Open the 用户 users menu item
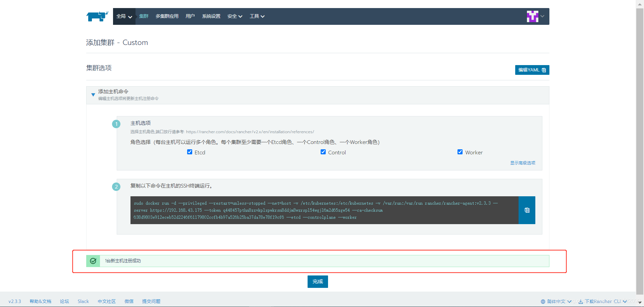The image size is (644, 307). [x=190, y=16]
